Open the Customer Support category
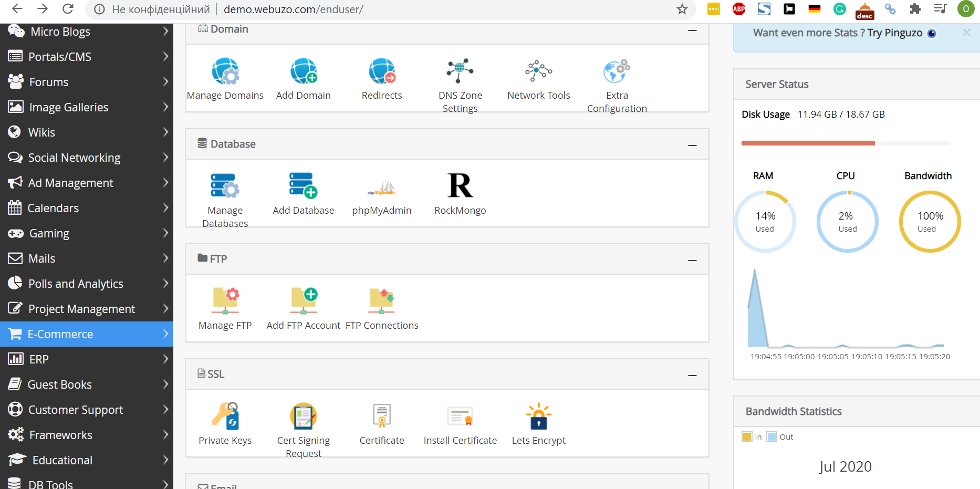Image resolution: width=980 pixels, height=489 pixels. tap(87, 410)
